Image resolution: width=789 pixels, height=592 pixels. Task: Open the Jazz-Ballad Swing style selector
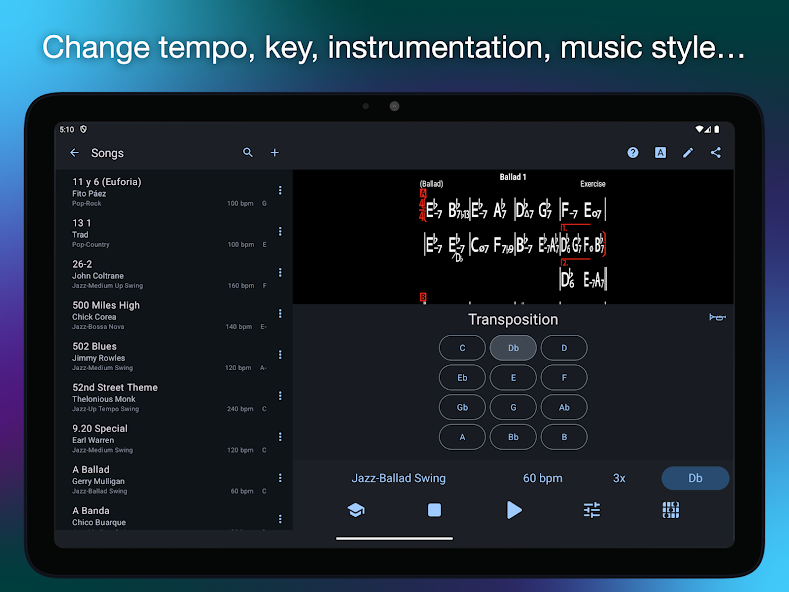point(398,478)
